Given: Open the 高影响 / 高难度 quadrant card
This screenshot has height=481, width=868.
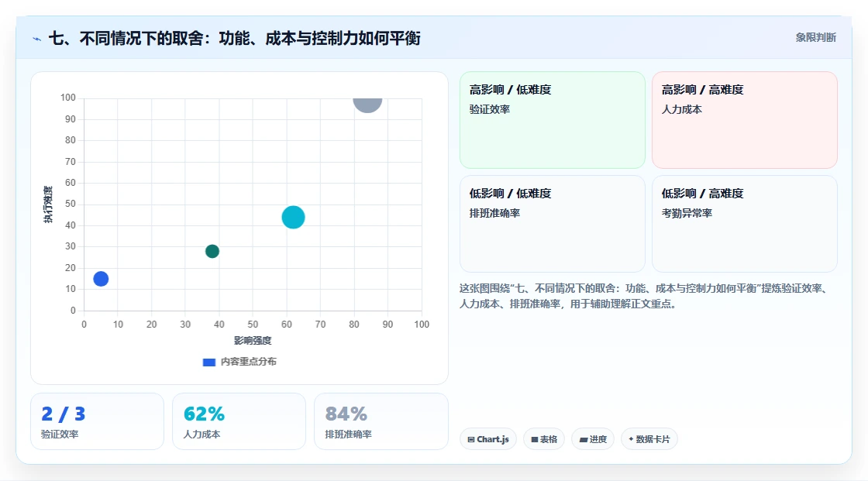Looking at the screenshot, I should pos(745,120).
